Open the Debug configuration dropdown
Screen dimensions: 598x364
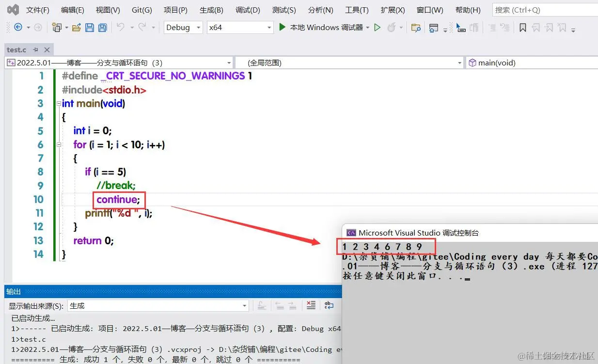[x=183, y=28]
